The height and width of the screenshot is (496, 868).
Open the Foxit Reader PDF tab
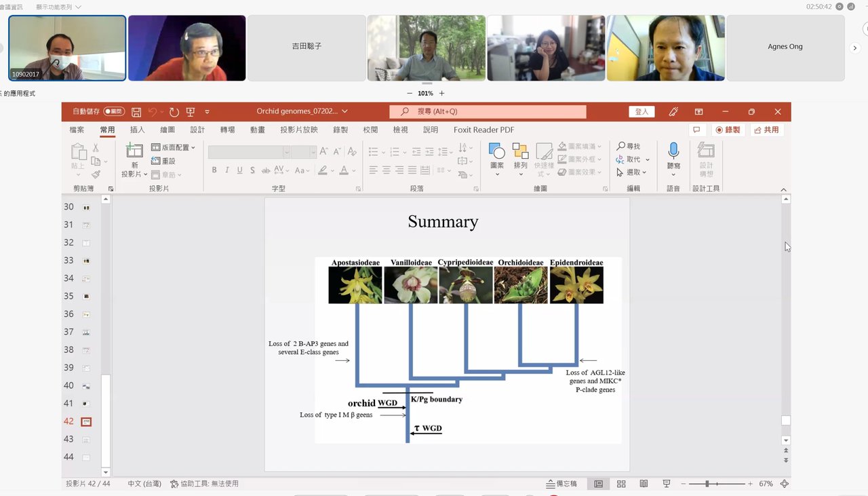[x=484, y=130]
